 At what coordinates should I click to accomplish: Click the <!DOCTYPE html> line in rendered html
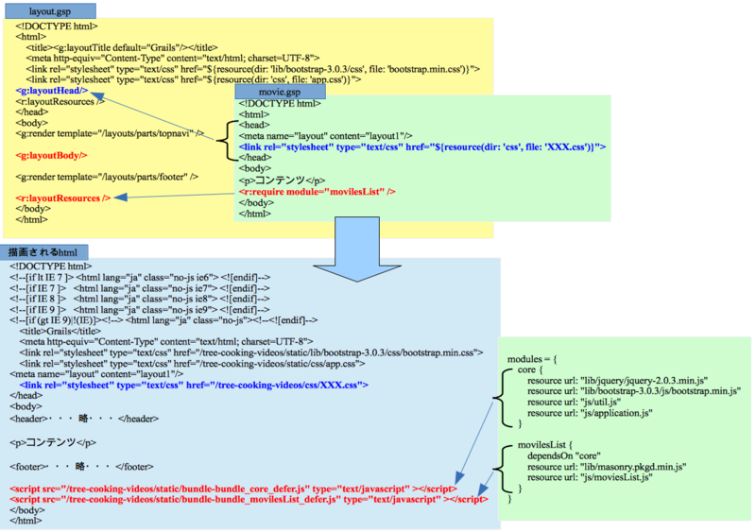[51, 266]
